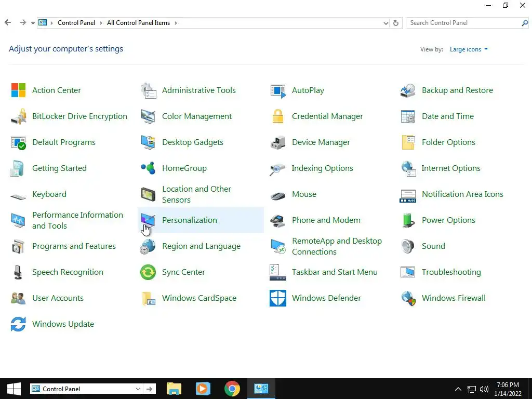This screenshot has height=399, width=532.
Task: Go back with the Back arrow
Action: pyautogui.click(x=8, y=23)
